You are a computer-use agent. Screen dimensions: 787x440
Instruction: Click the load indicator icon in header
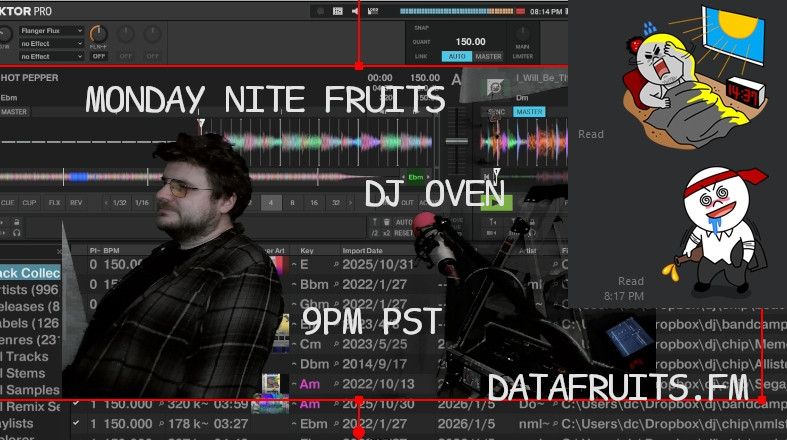click(x=373, y=11)
